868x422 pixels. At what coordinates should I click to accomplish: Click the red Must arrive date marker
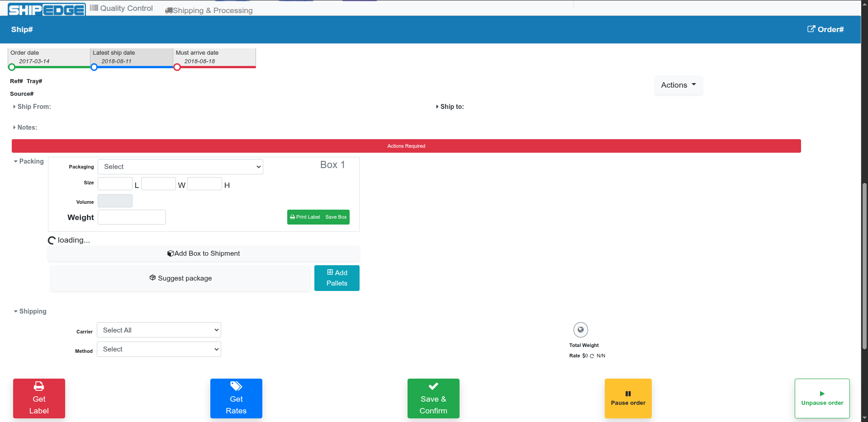pyautogui.click(x=177, y=67)
